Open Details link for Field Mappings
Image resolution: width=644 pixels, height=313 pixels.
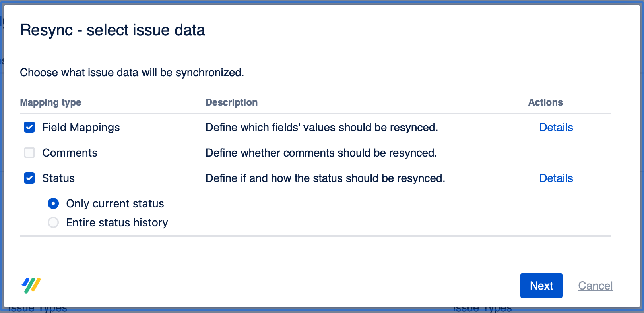pyautogui.click(x=556, y=127)
